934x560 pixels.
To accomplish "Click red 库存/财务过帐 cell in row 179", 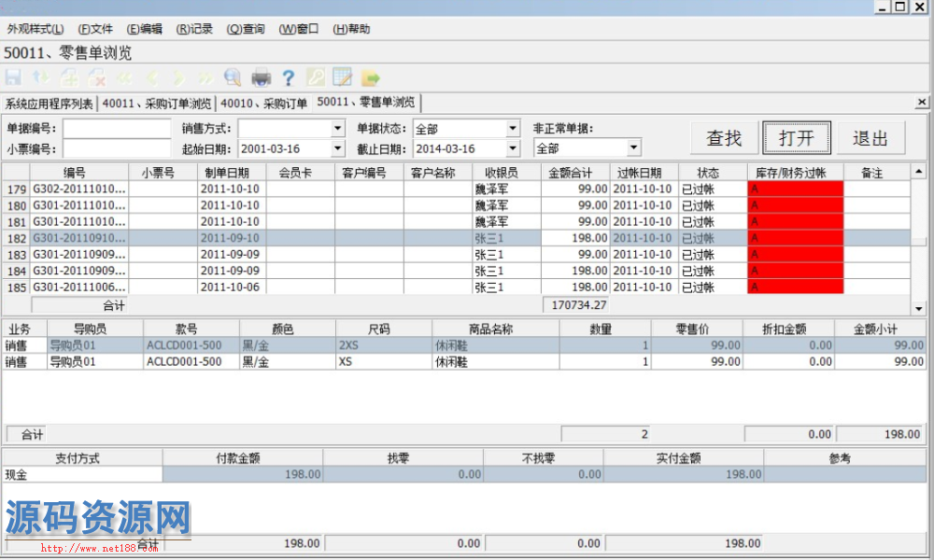I will 795,189.
